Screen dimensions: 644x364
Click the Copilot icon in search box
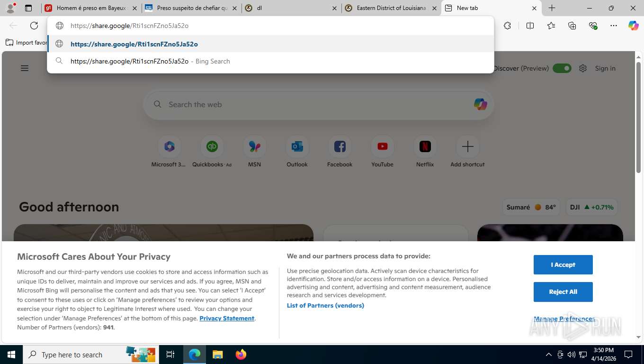[480, 104]
